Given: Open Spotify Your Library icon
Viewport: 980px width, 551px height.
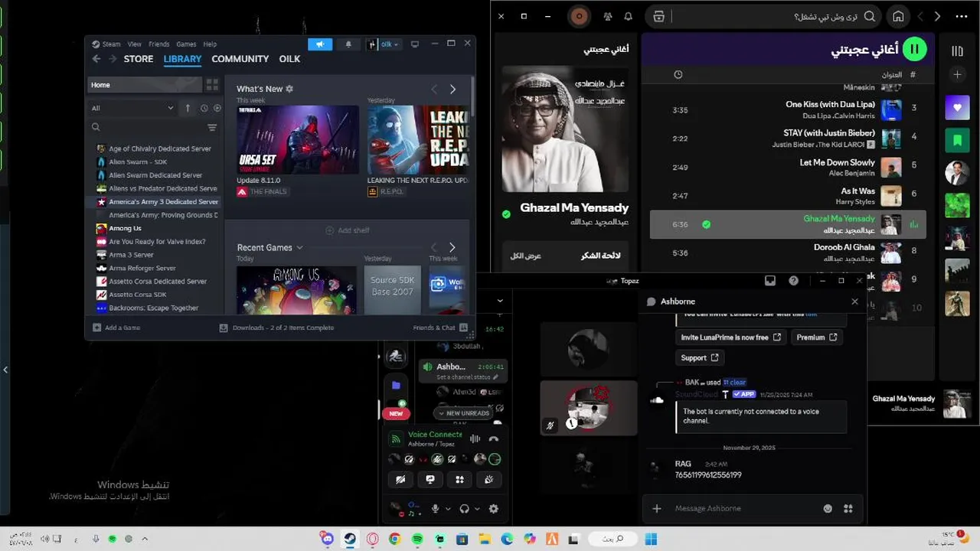Looking at the screenshot, I should coord(957,51).
